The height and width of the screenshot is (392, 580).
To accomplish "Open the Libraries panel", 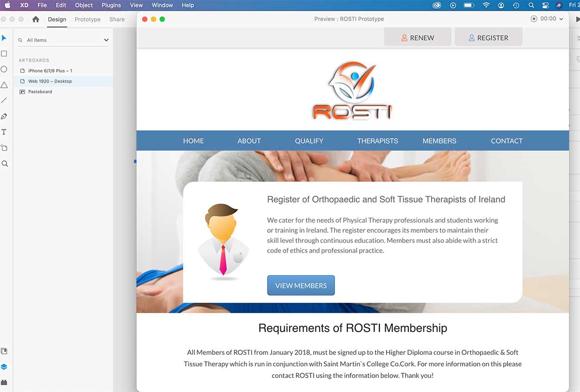I will [x=4, y=351].
